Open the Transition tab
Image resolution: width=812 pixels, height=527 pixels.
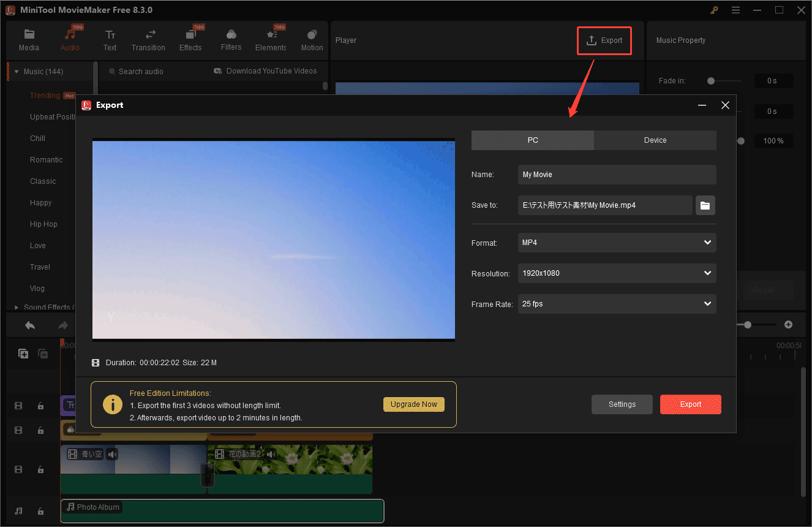[148, 41]
